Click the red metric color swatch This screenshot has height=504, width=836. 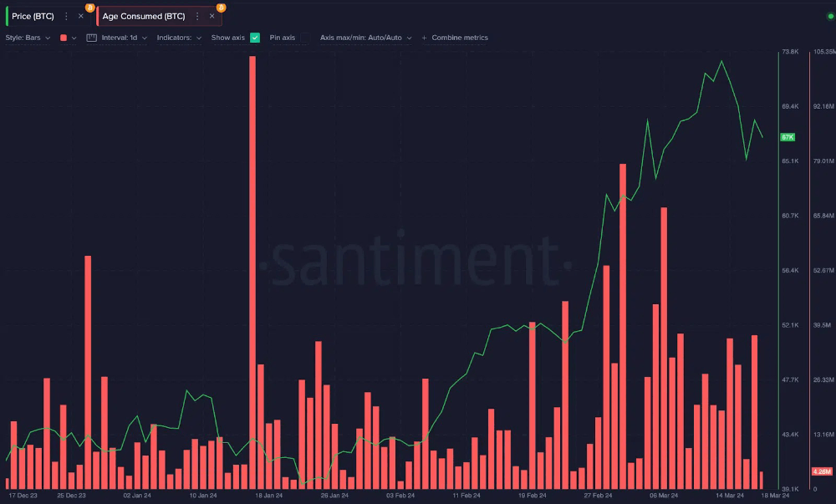[x=64, y=38]
